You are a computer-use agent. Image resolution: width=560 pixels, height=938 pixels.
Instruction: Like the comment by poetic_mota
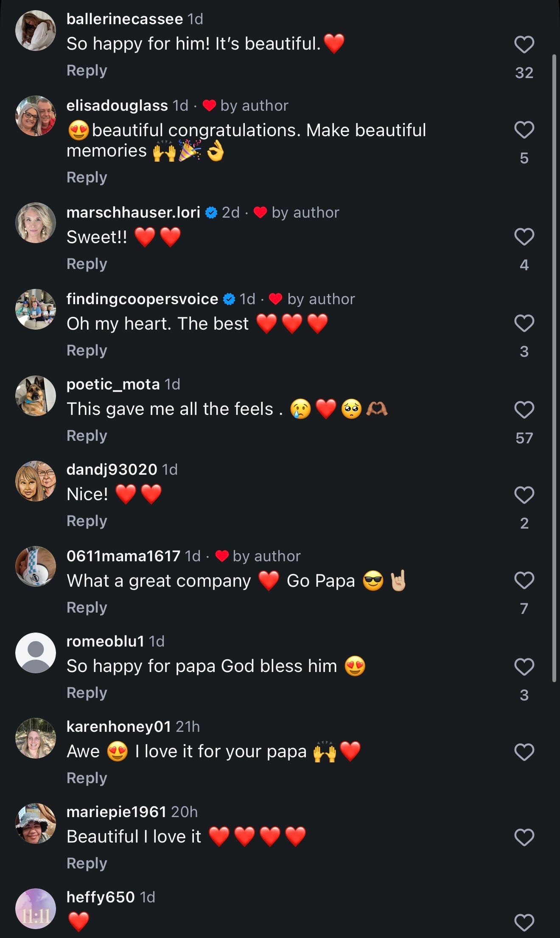coord(524,410)
